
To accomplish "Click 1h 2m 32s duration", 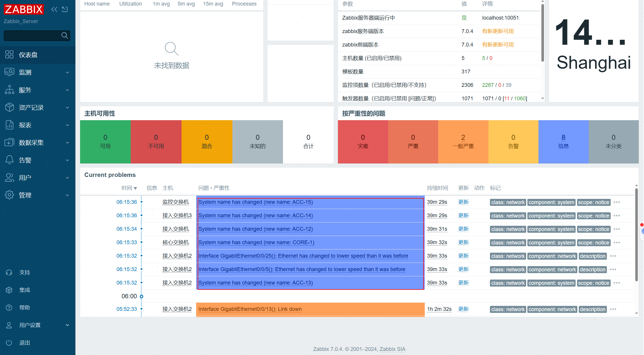I will (x=439, y=309).
